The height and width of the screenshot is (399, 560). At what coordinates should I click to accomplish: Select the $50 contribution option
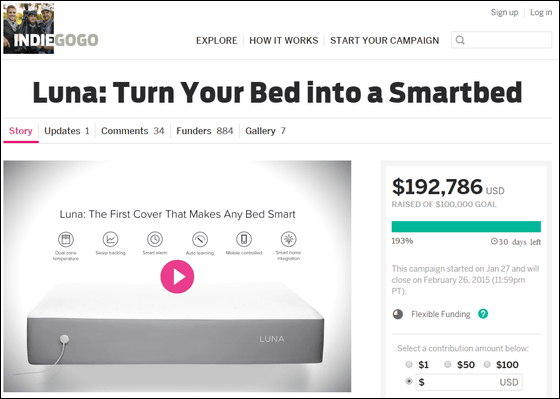(448, 364)
